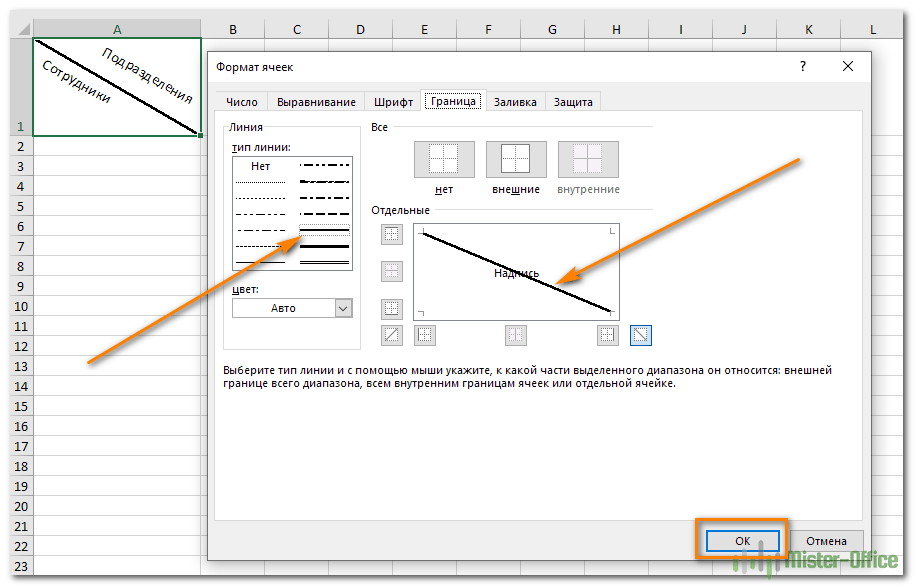Toggle the bottom border button
The image size is (914, 586).
pyautogui.click(x=392, y=308)
